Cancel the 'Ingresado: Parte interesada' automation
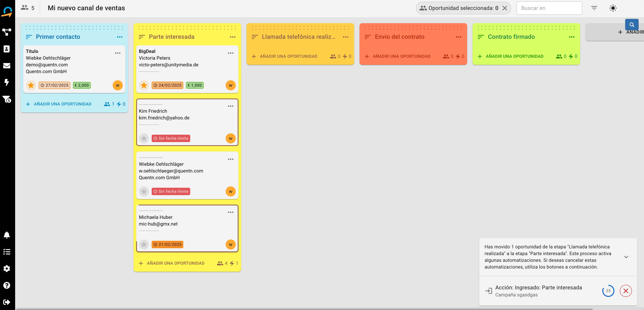644x310 pixels. tap(626, 291)
